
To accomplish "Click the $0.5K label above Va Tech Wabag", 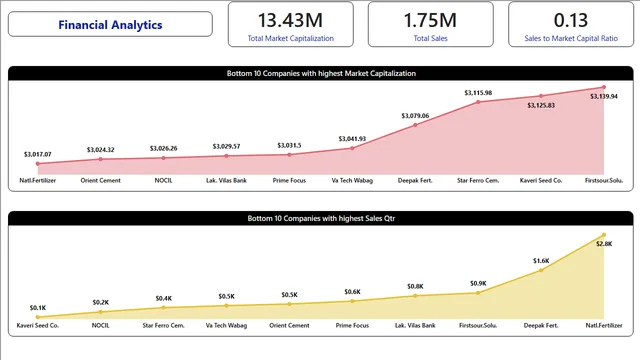I will click(x=226, y=296).
